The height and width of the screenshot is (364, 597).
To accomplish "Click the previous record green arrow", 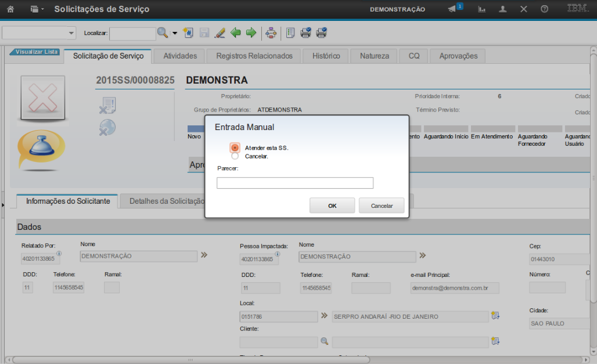I will click(236, 33).
